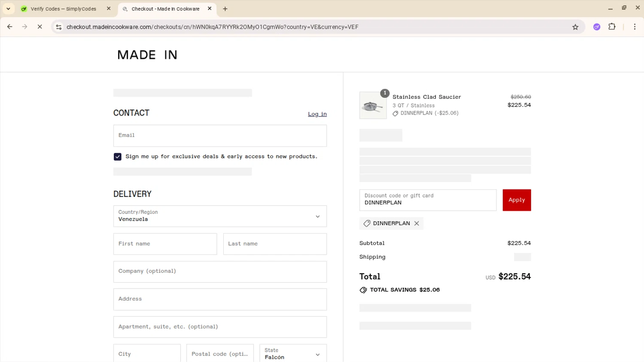The height and width of the screenshot is (362, 644).
Task: Click Company (optional) field
Action: (x=220, y=272)
